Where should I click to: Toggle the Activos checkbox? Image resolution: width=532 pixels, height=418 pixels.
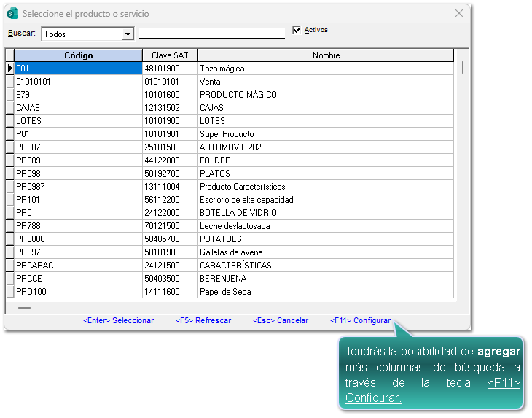click(x=297, y=31)
